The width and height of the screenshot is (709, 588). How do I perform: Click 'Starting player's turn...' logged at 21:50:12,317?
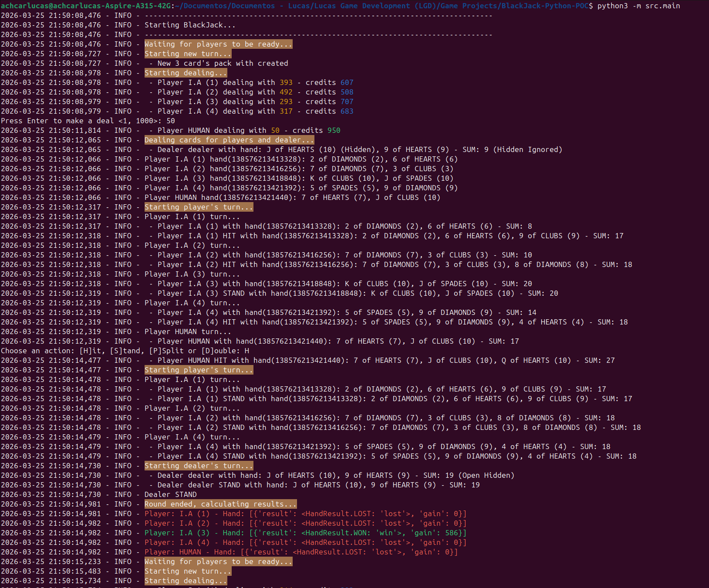[199, 207]
